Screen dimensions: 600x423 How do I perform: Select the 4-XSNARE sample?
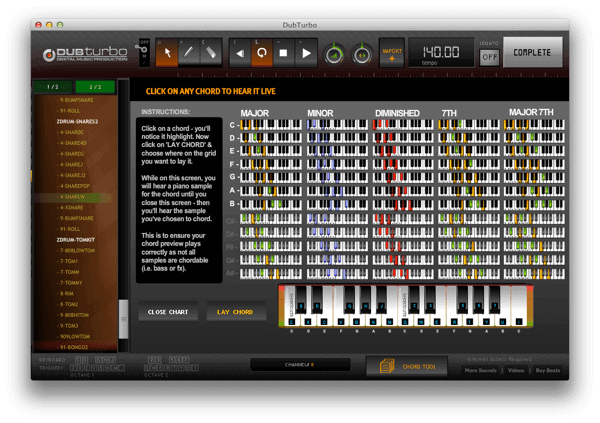click(71, 207)
